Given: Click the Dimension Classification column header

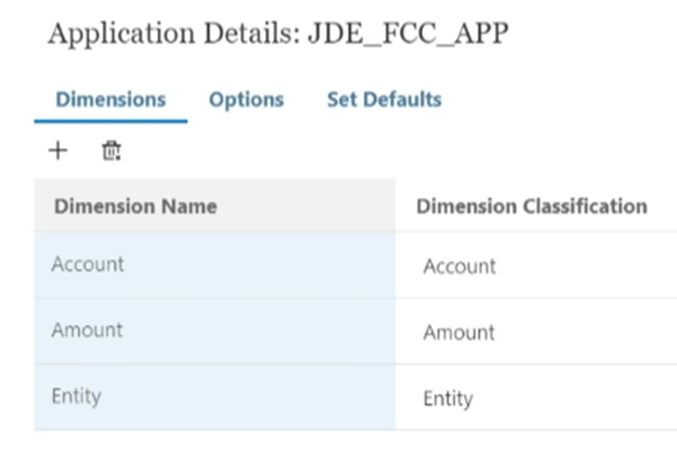Looking at the screenshot, I should click(532, 206).
